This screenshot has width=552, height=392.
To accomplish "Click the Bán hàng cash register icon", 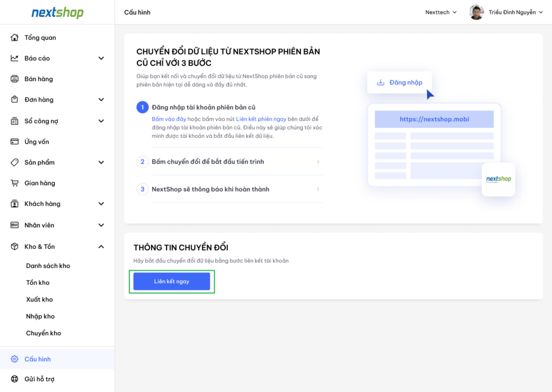I will 14,79.
